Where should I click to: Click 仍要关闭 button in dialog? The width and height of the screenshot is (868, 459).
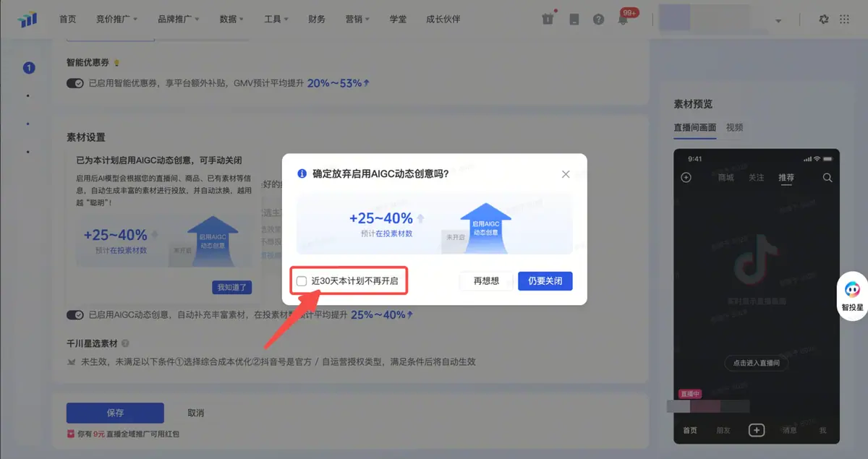click(x=545, y=281)
